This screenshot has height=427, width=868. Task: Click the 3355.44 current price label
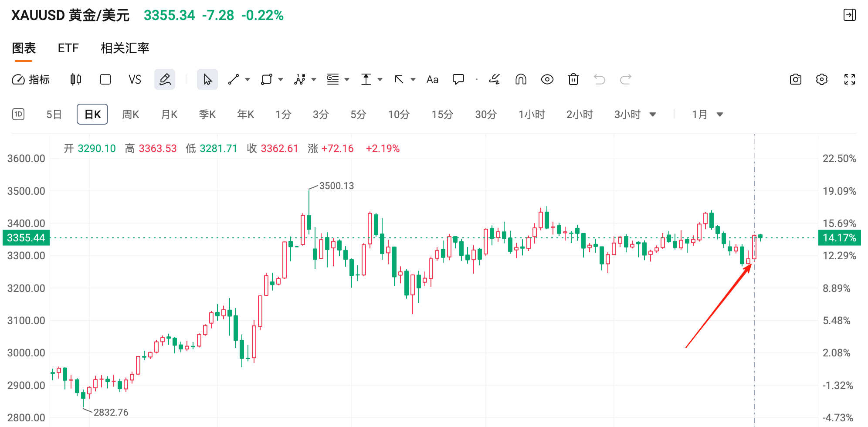pos(26,238)
